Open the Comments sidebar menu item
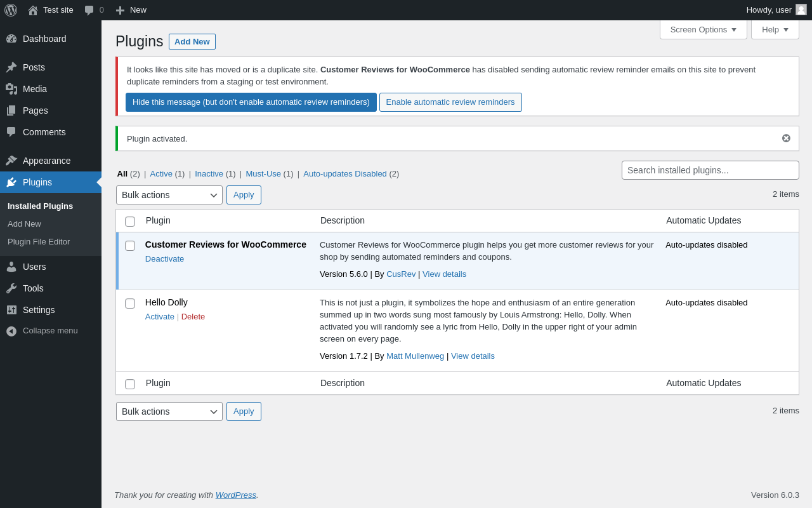The image size is (812, 508). tap(51, 132)
